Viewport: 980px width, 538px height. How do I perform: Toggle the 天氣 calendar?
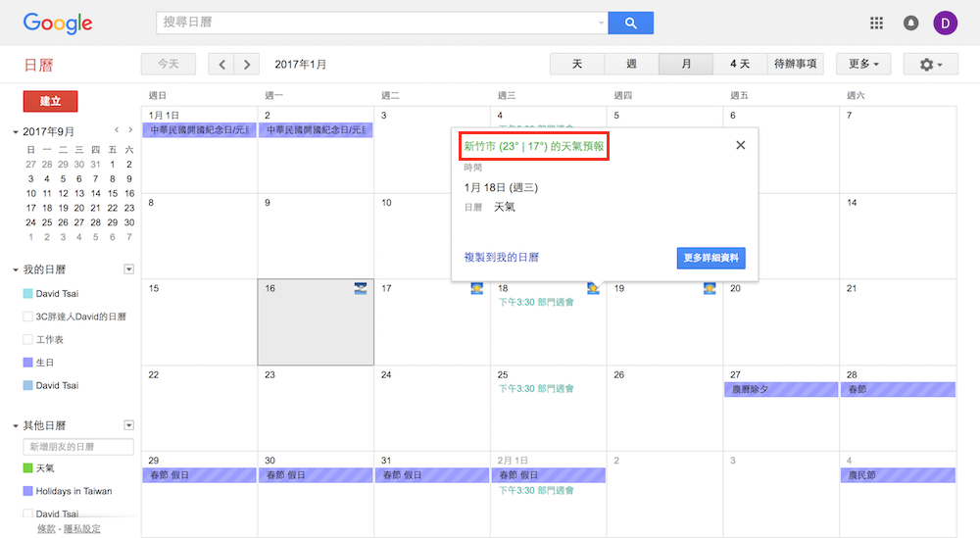coord(27,468)
